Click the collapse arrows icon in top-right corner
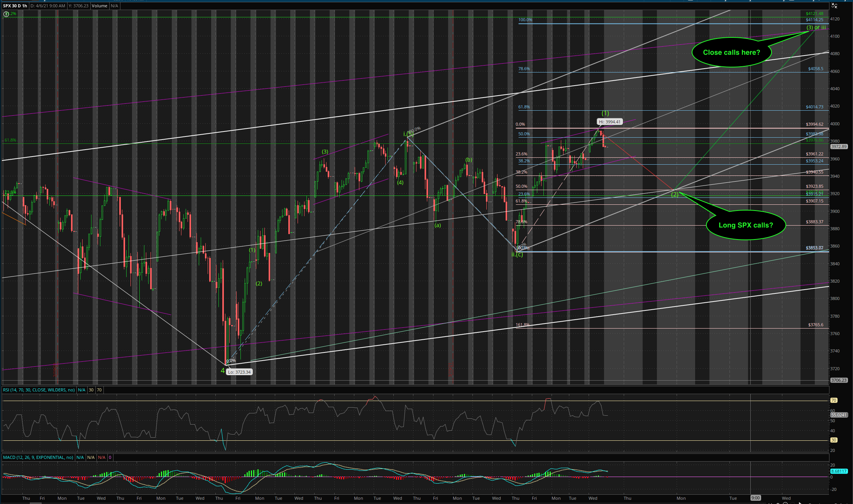This screenshot has width=853, height=504. pyautogui.click(x=834, y=6)
